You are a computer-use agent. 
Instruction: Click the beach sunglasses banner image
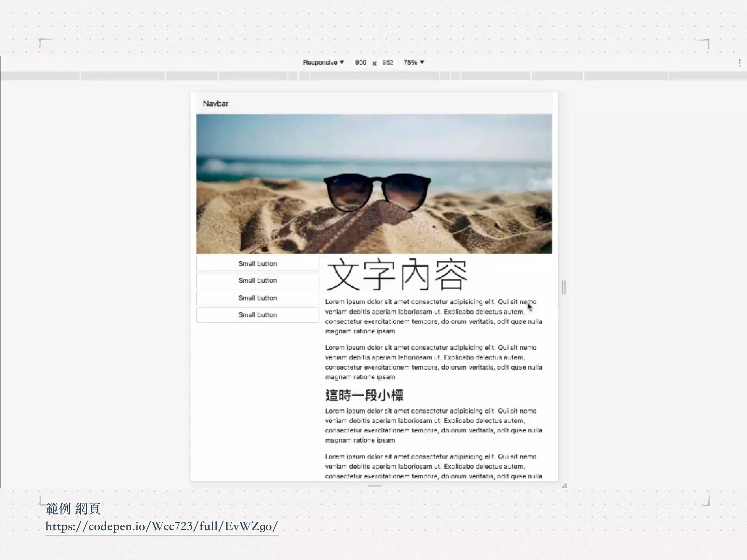click(374, 184)
